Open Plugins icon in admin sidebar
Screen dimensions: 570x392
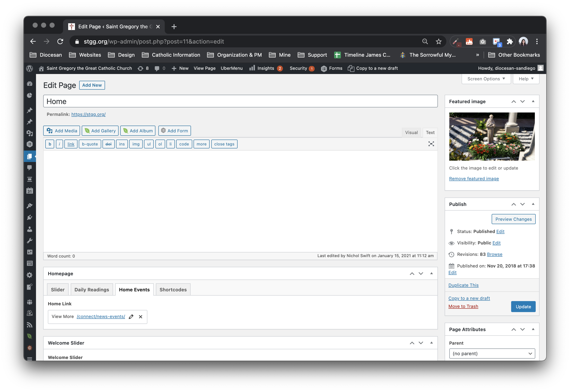tap(29, 217)
